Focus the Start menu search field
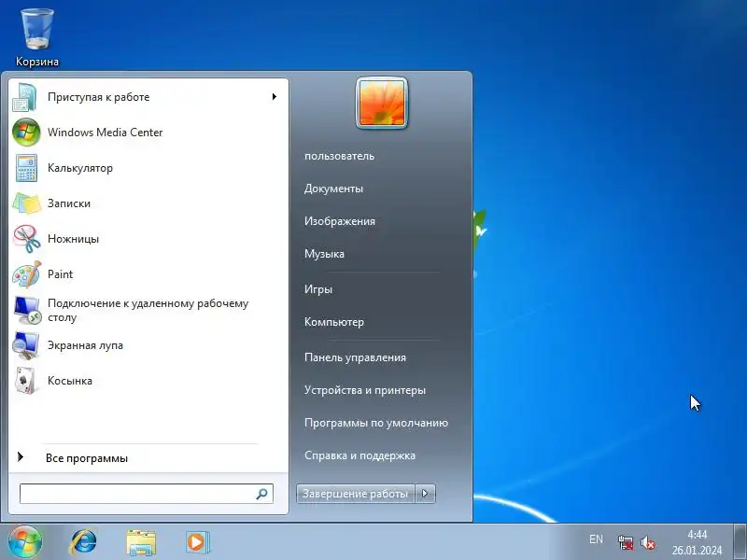This screenshot has width=747, height=560. pos(147,494)
